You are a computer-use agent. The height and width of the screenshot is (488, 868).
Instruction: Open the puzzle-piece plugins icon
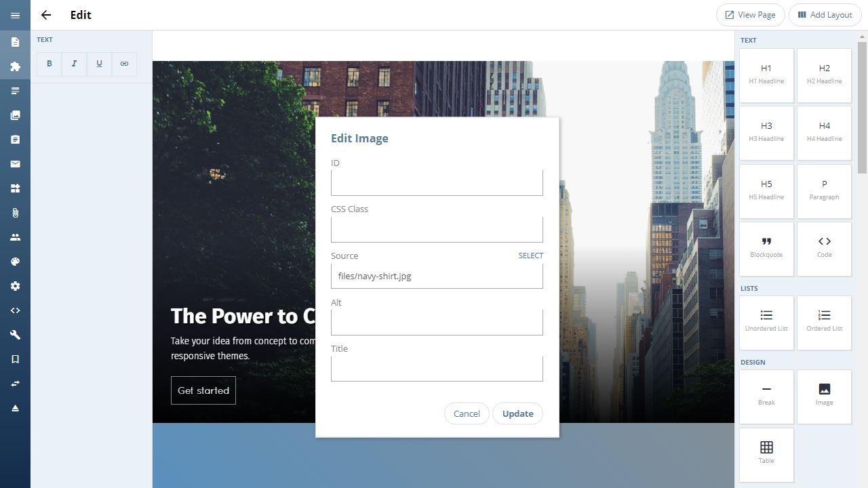coord(15,66)
